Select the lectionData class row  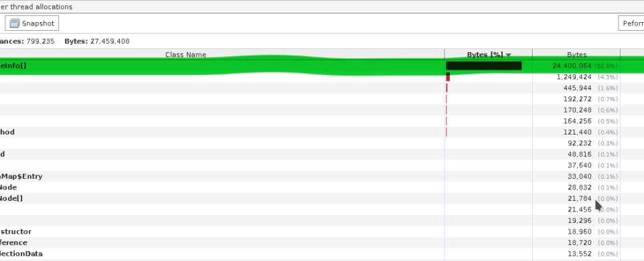(322, 254)
